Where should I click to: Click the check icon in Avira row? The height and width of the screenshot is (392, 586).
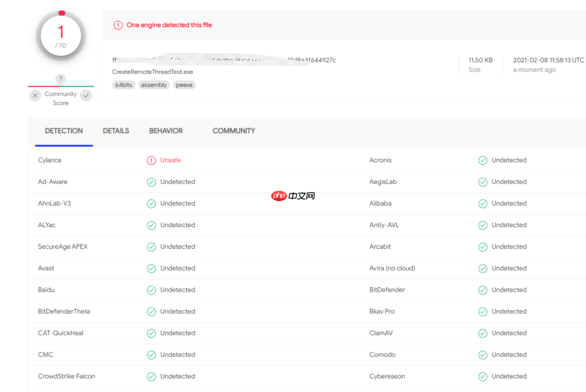483,269
